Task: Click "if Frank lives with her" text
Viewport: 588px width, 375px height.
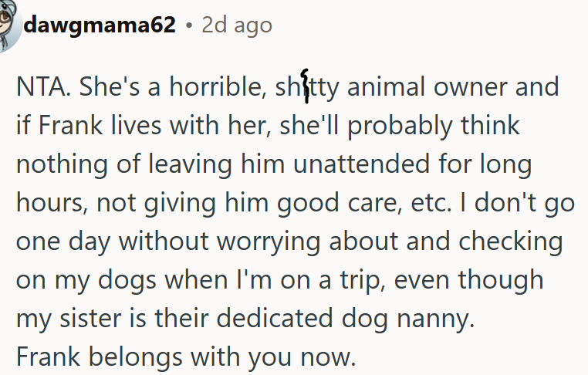Action: [144, 125]
